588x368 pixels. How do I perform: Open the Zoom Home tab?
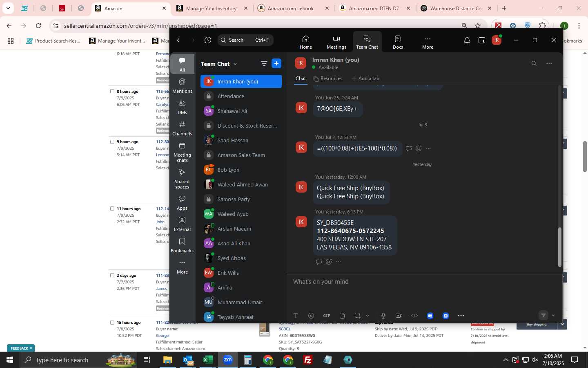point(305,42)
